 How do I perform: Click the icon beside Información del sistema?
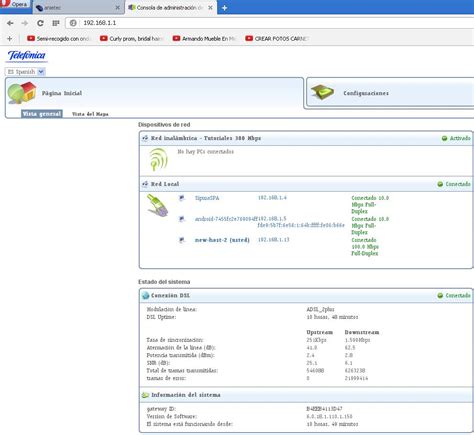pos(145,395)
